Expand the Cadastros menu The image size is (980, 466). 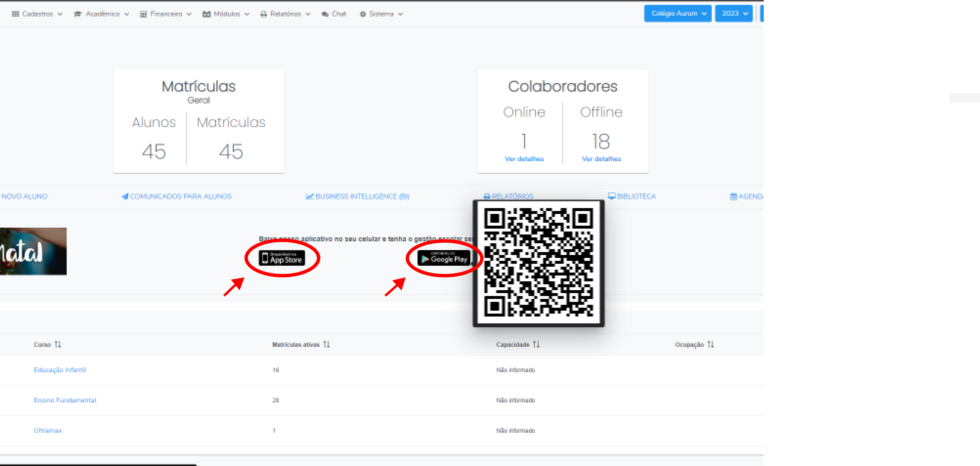click(x=37, y=14)
